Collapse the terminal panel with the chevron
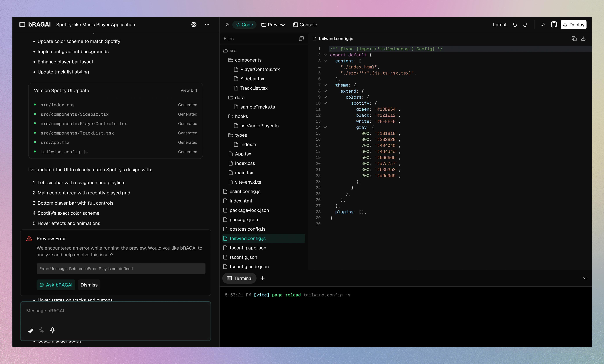Image resolution: width=604 pixels, height=364 pixels. click(x=585, y=279)
